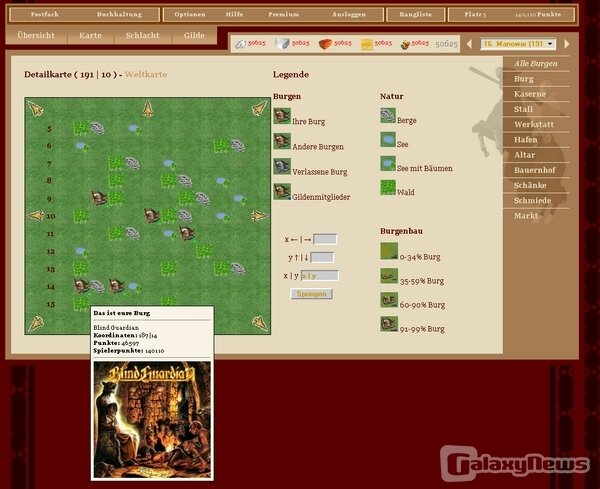Open the Gilde tab
The image size is (600, 489).
[x=194, y=35]
